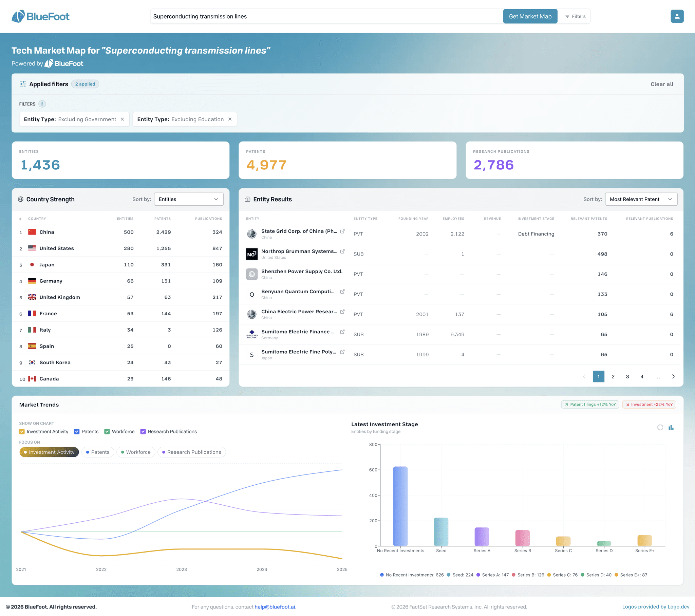Screen dimensions: 695x616
Task: Click the applied filters sliders icon
Action: pyautogui.click(x=23, y=84)
